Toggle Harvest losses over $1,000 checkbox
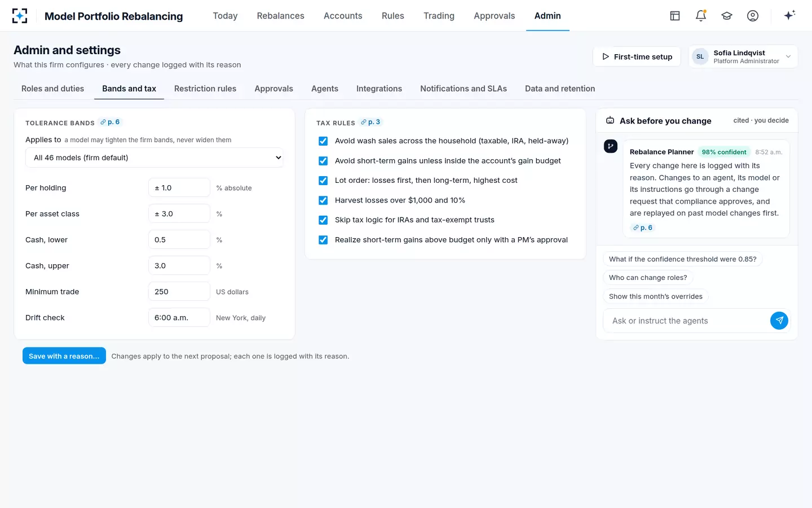Viewport: 812px width, 508px height. pyautogui.click(x=323, y=200)
